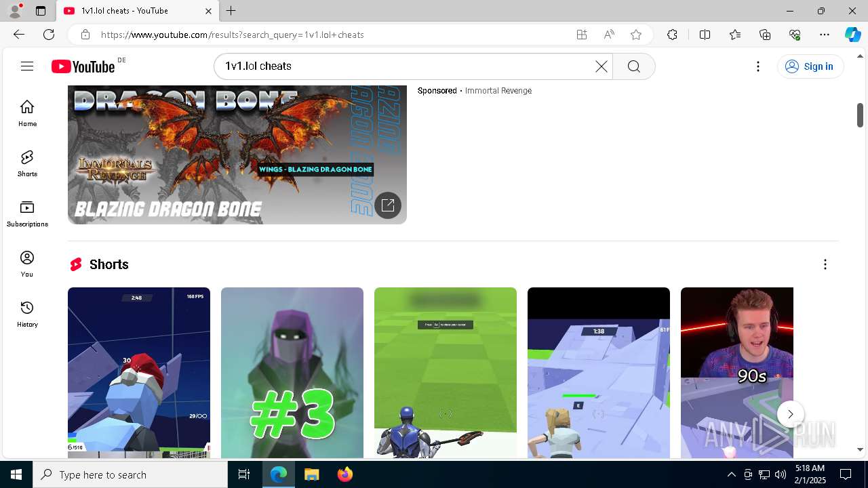Viewport: 868px width, 488px height.
Task: Click the scrollbar down arrow
Action: [x=860, y=449]
